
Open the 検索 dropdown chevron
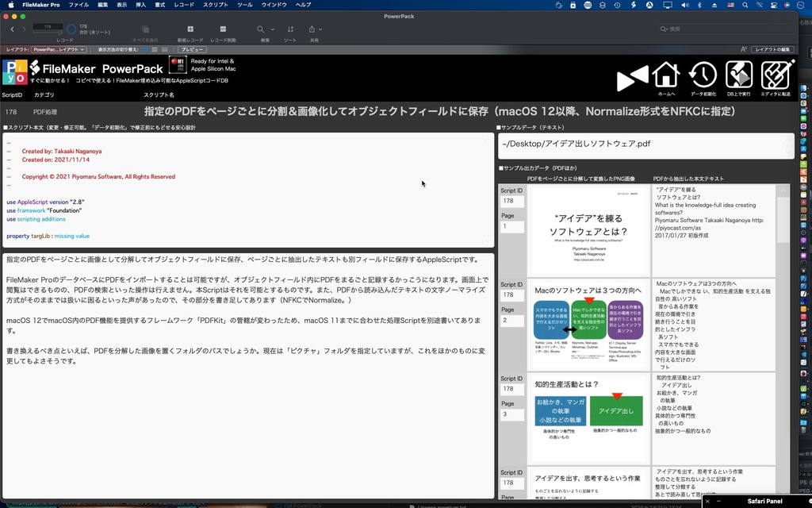[x=271, y=29]
